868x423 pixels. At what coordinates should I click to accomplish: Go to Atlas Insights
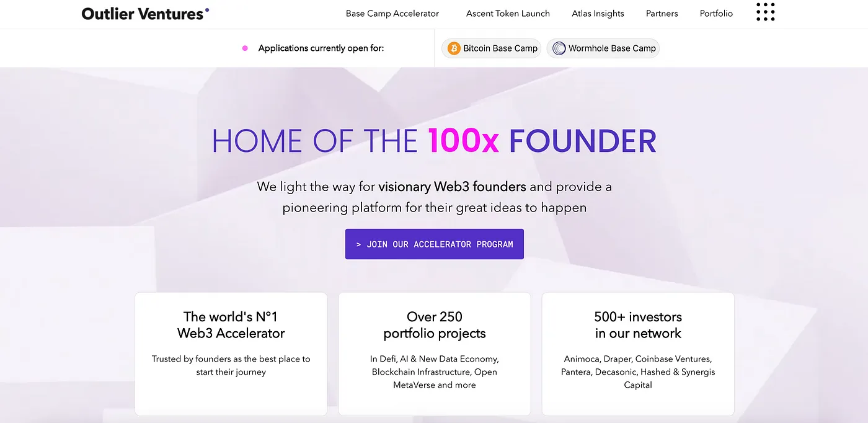tap(598, 14)
